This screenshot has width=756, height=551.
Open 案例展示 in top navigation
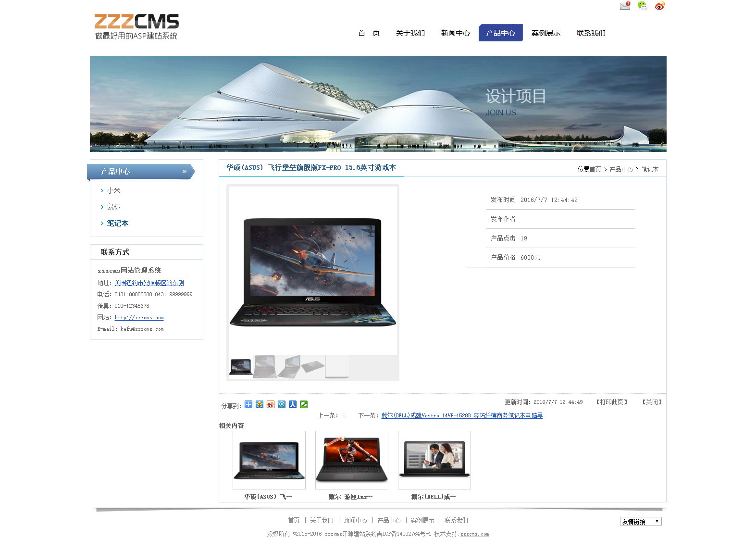tap(546, 33)
